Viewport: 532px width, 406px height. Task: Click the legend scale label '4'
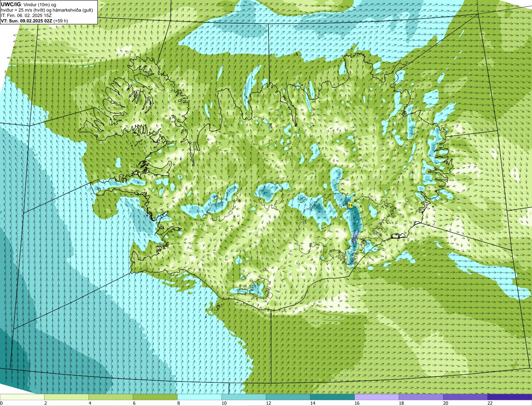(90, 403)
